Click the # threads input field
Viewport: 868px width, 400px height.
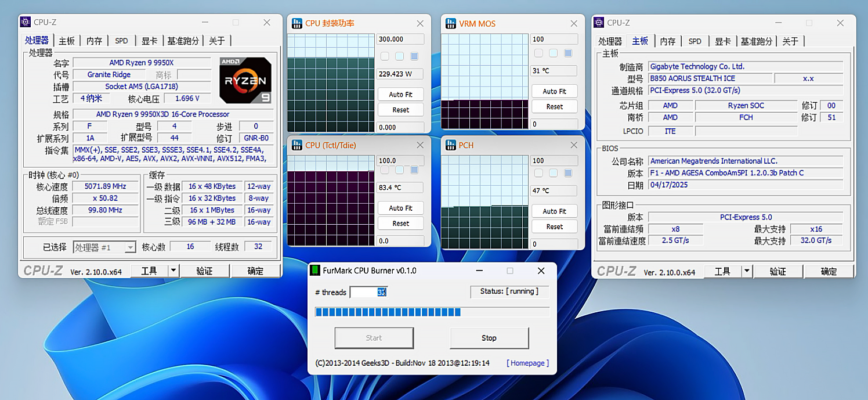click(368, 292)
